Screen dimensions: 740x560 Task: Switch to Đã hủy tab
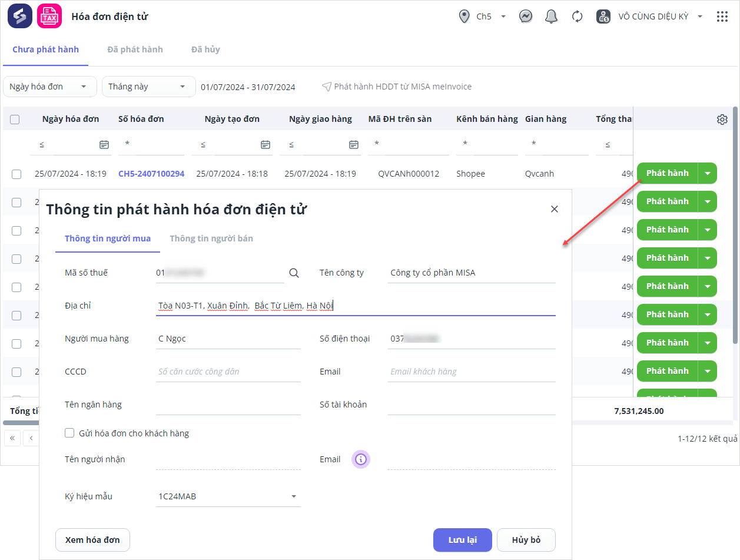(x=205, y=49)
